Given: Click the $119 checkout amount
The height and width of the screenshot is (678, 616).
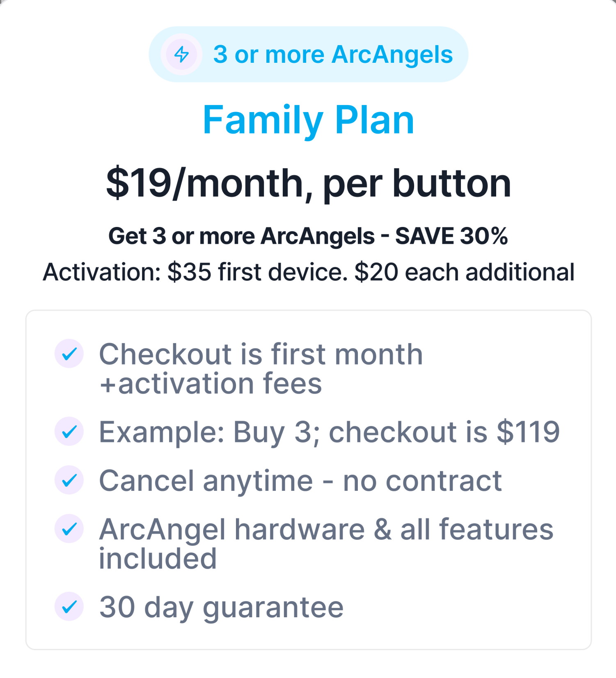Looking at the screenshot, I should (x=528, y=432).
